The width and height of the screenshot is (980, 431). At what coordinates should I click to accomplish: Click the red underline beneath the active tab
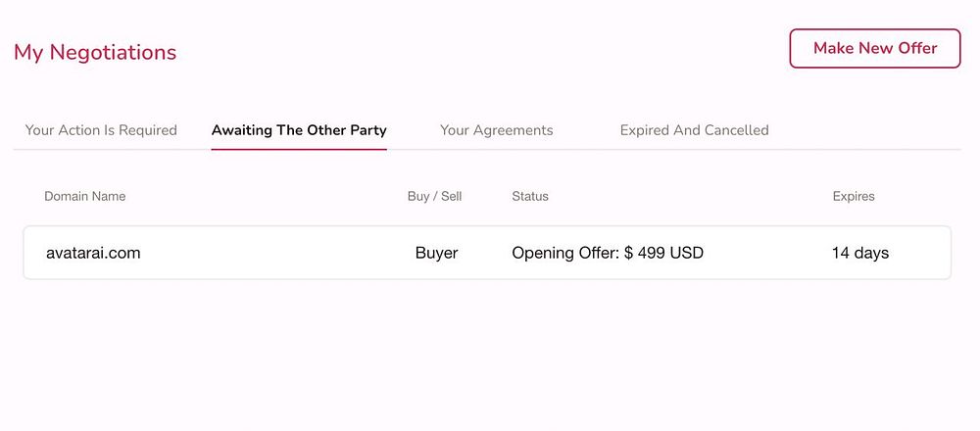pyautogui.click(x=299, y=149)
